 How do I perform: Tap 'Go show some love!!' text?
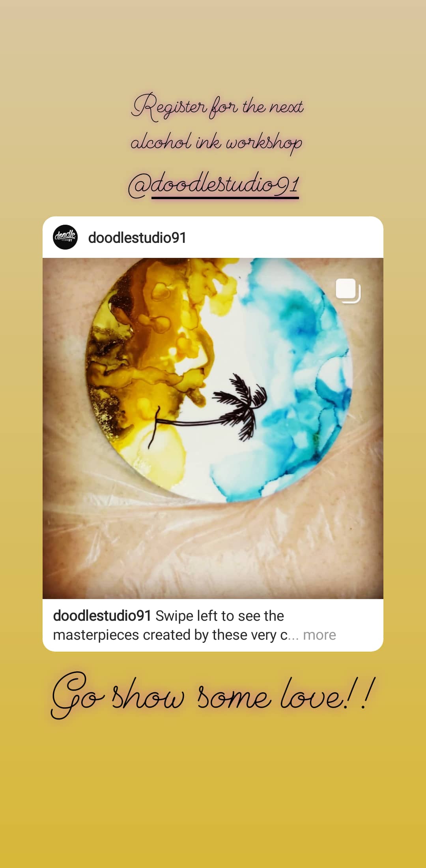pyautogui.click(x=213, y=696)
